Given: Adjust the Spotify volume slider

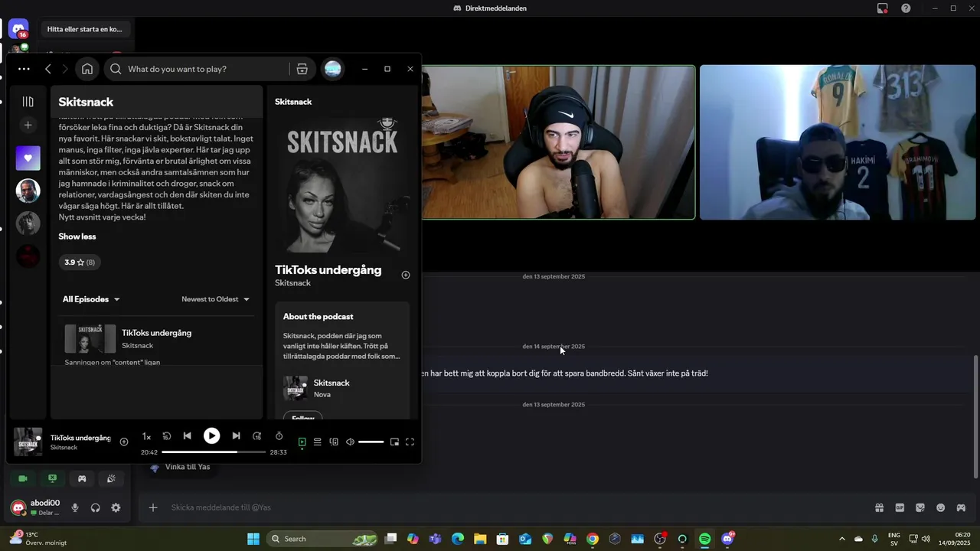Looking at the screenshot, I should click(x=371, y=442).
